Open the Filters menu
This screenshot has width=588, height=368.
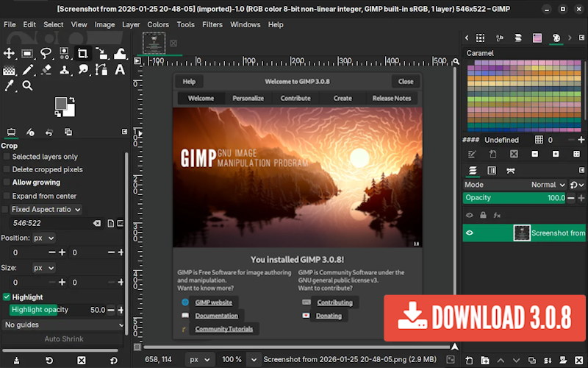pos(212,24)
